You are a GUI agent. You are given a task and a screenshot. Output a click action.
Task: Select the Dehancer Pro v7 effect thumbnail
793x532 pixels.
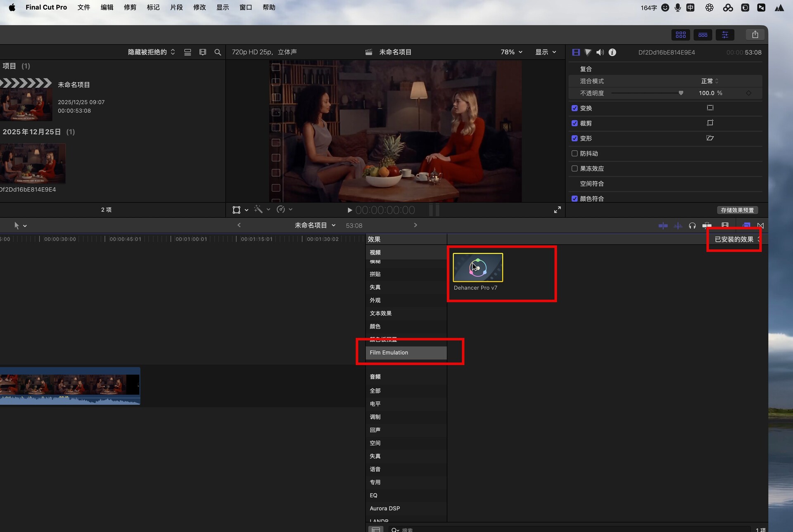pyautogui.click(x=477, y=267)
